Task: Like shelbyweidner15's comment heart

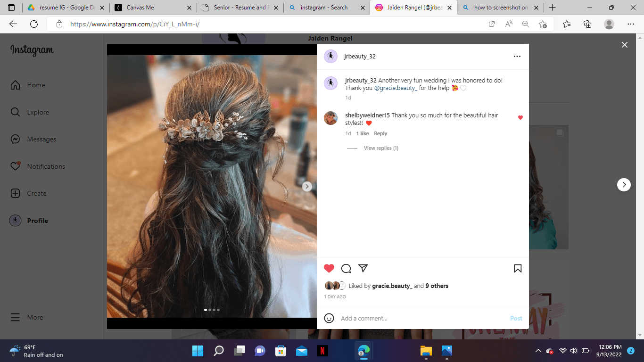Action: tap(520, 117)
